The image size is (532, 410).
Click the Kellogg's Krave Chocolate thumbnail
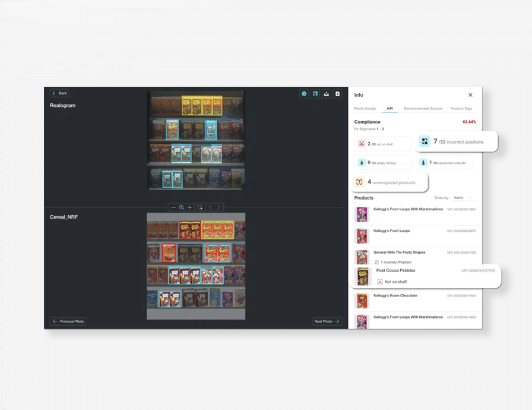point(362,301)
